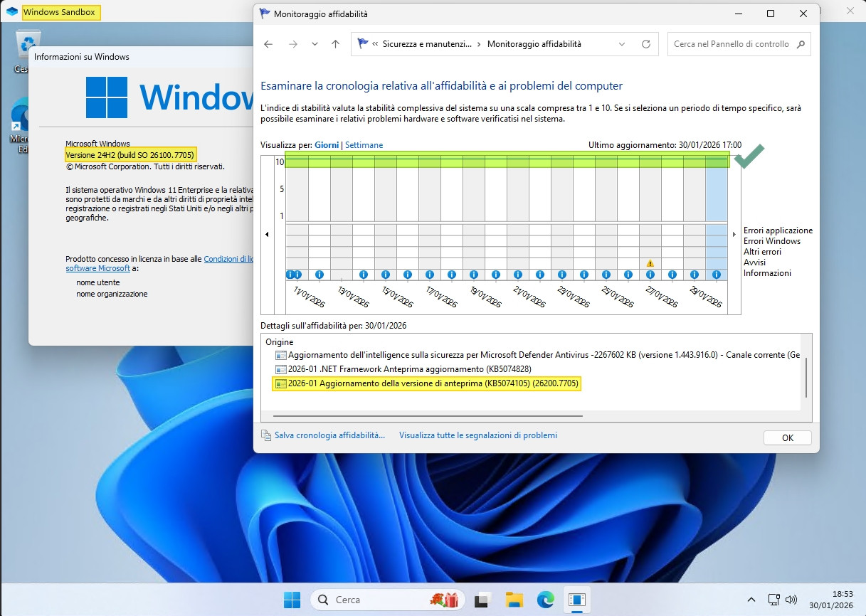Go back in Monitoraggio affidabilità navigation

(x=268, y=44)
